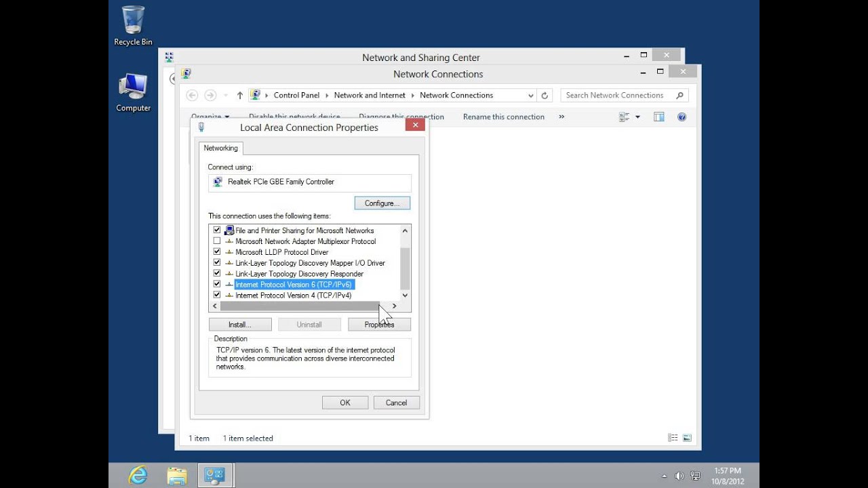Open the help question mark icon

point(682,117)
